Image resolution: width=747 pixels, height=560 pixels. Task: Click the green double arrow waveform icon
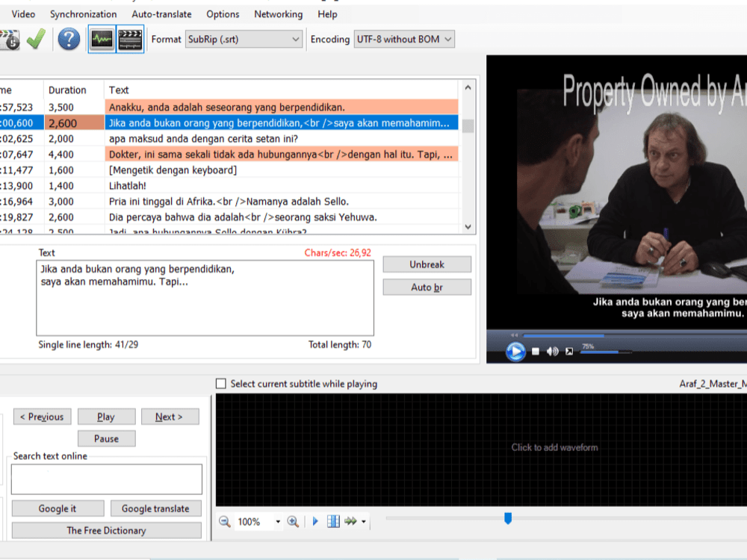coord(350,521)
